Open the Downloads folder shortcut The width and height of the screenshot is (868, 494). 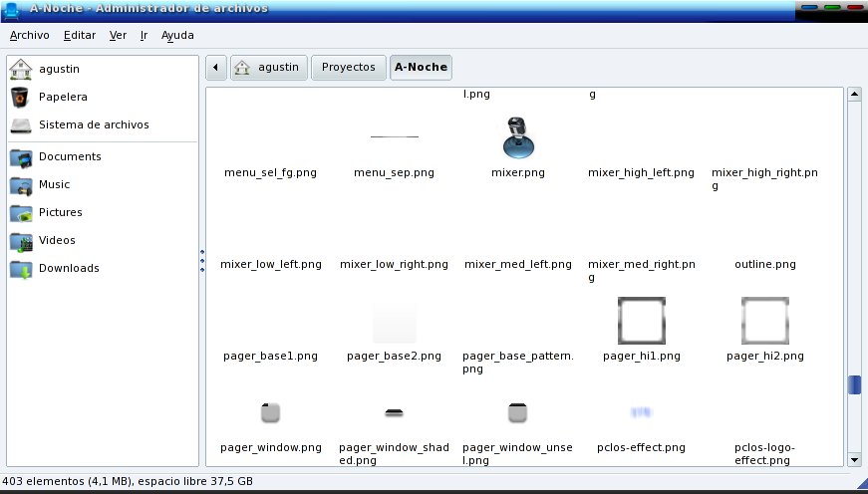[x=68, y=269]
